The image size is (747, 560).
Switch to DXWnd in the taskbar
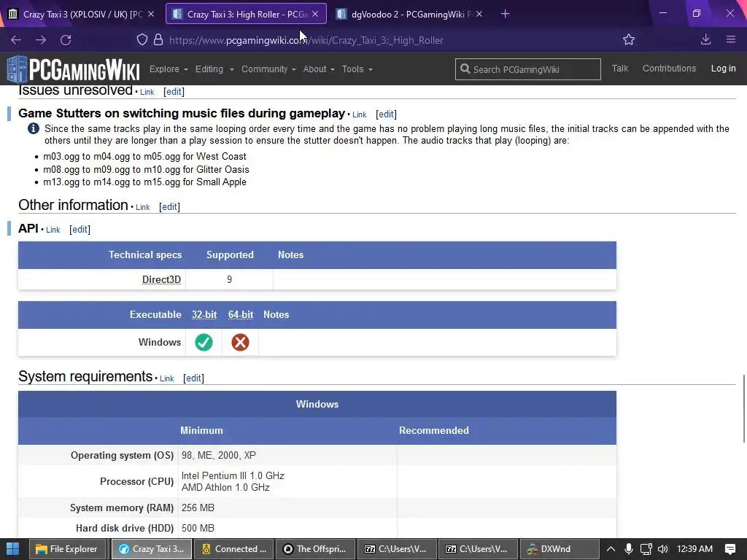click(560, 549)
